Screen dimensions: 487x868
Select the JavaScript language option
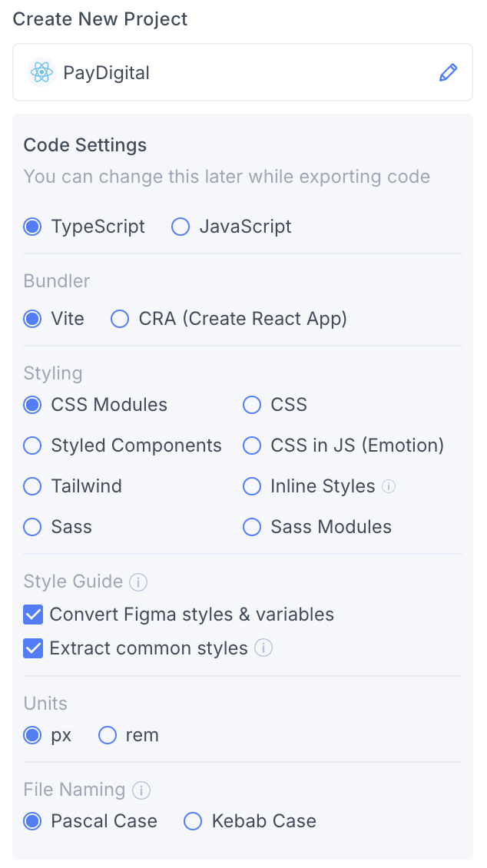[180, 226]
